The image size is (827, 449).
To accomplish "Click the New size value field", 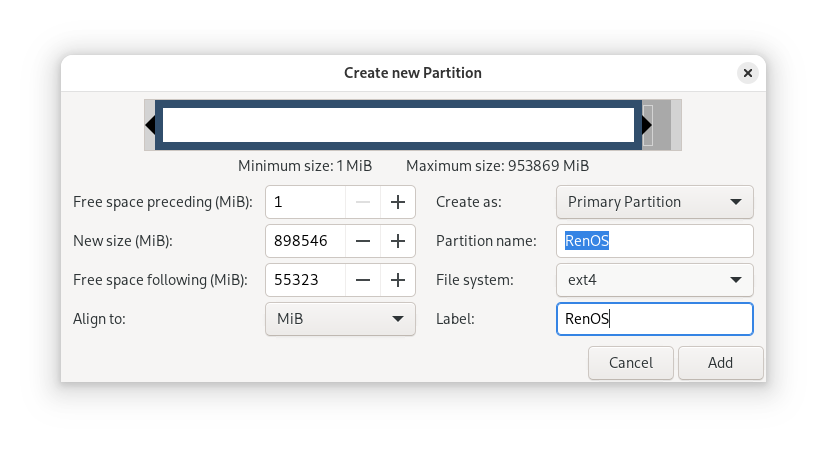I will [x=305, y=241].
